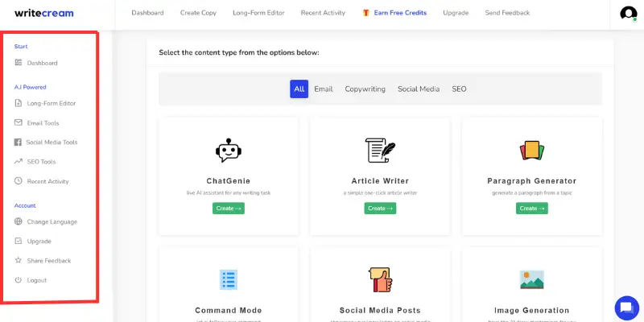The image size is (644, 322).
Task: Click the ChatGenie card title
Action: 229,180
